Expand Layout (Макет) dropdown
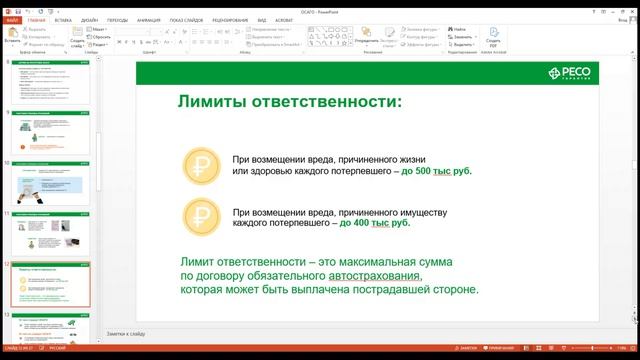 click(x=97, y=29)
